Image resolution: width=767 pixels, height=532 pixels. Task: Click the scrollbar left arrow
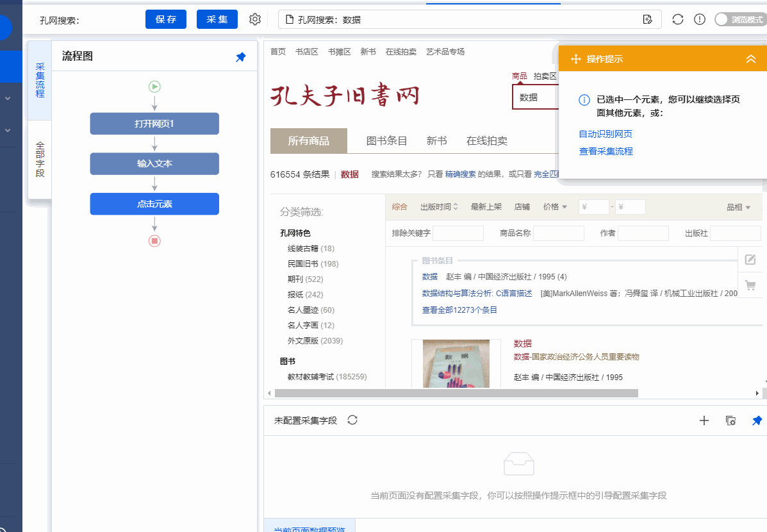269,393
